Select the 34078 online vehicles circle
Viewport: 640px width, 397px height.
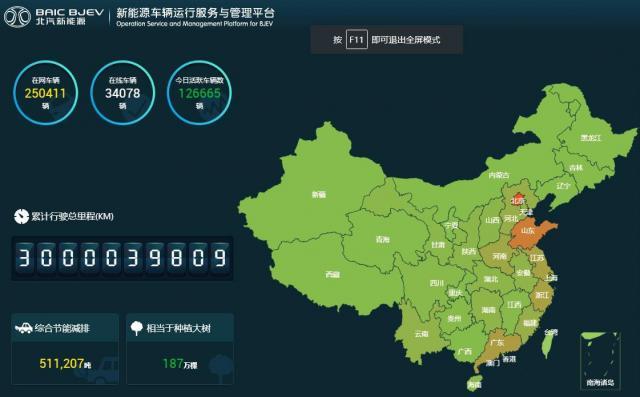click(122, 93)
